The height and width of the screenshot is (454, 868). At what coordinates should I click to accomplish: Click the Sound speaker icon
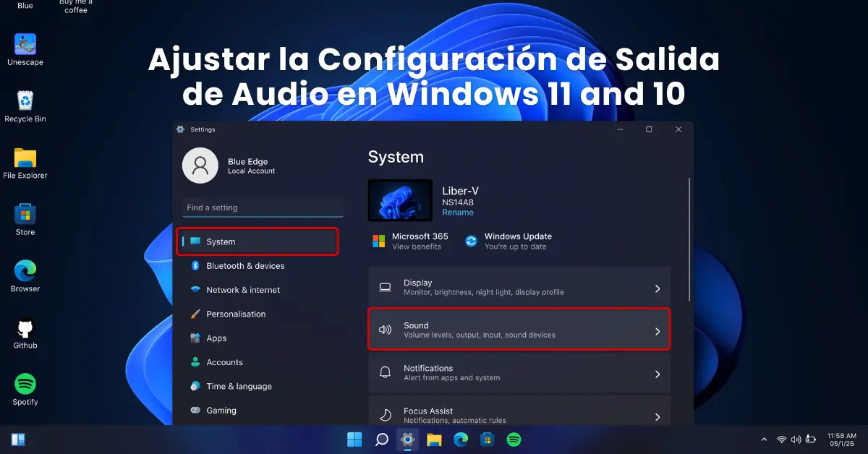click(386, 330)
